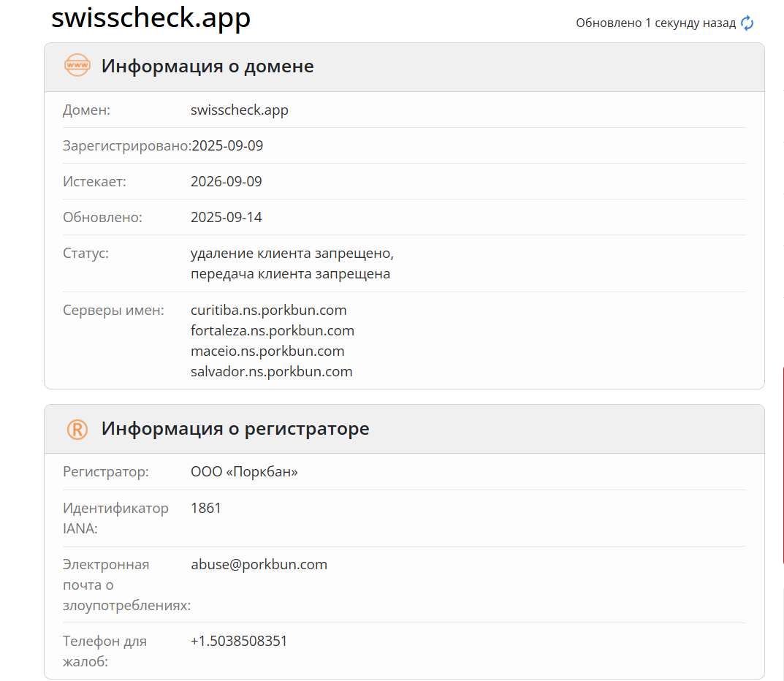The width and height of the screenshot is (784, 681).
Task: Click the registrar name ООО «Поркбан»
Action: pos(244,472)
